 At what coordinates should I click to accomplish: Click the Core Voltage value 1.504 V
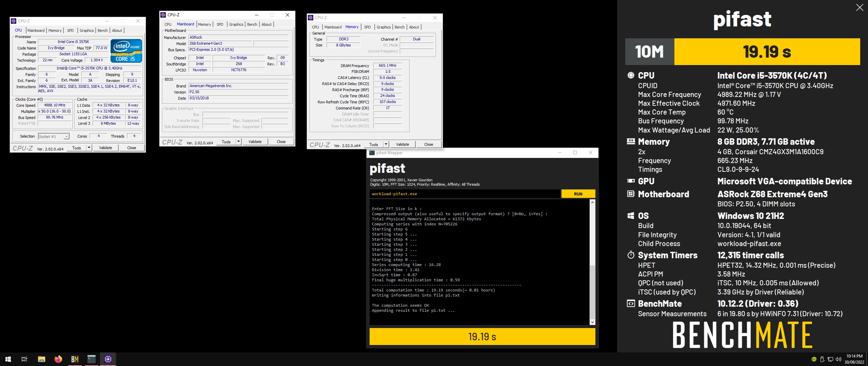click(x=97, y=60)
